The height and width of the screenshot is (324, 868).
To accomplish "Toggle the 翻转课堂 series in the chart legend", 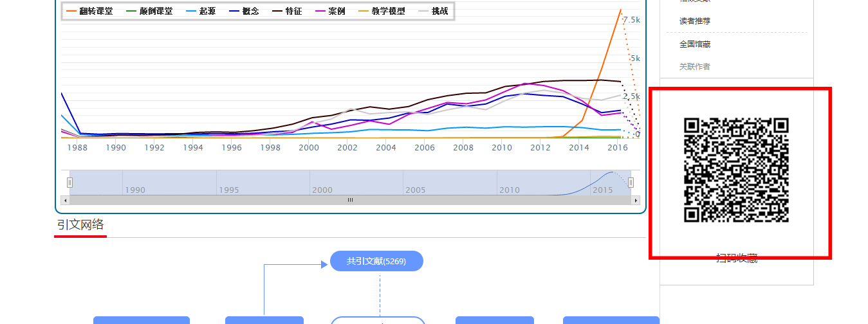I will point(89,11).
